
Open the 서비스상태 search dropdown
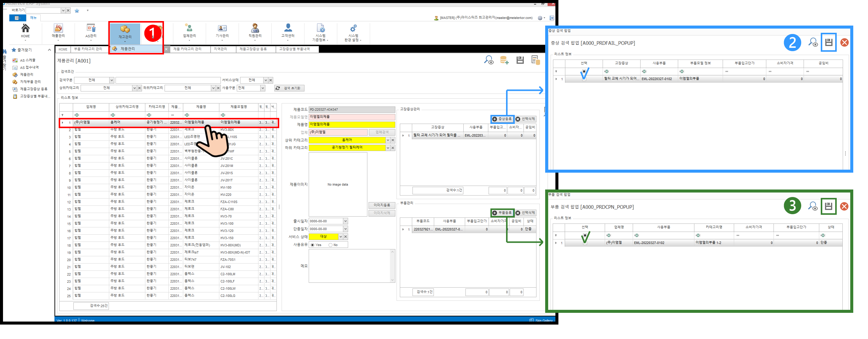pyautogui.click(x=266, y=80)
